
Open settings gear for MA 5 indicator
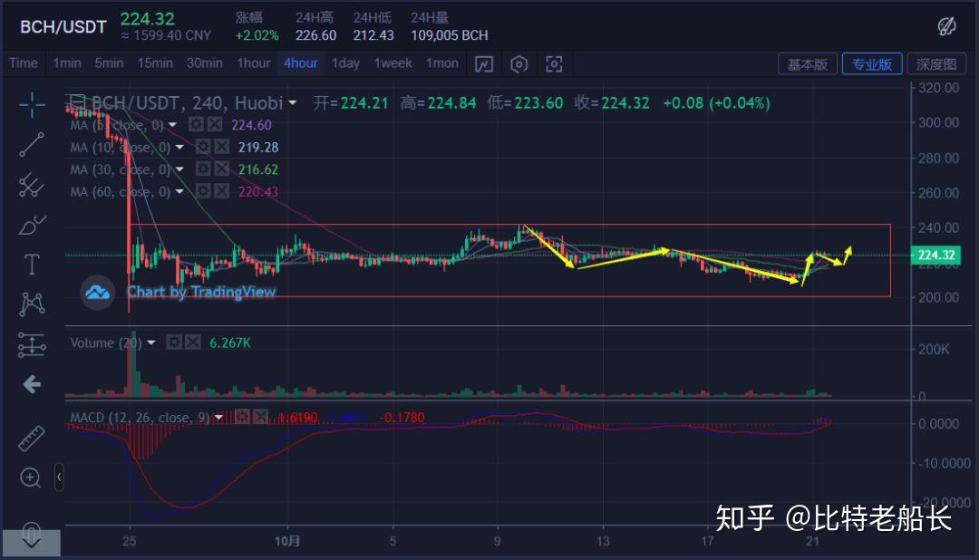point(196,124)
